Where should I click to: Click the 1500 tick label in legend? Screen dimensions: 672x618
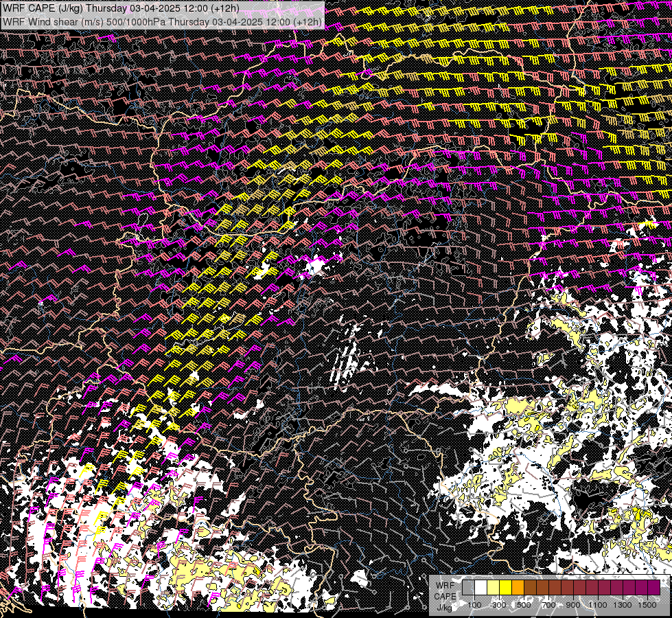(x=647, y=605)
